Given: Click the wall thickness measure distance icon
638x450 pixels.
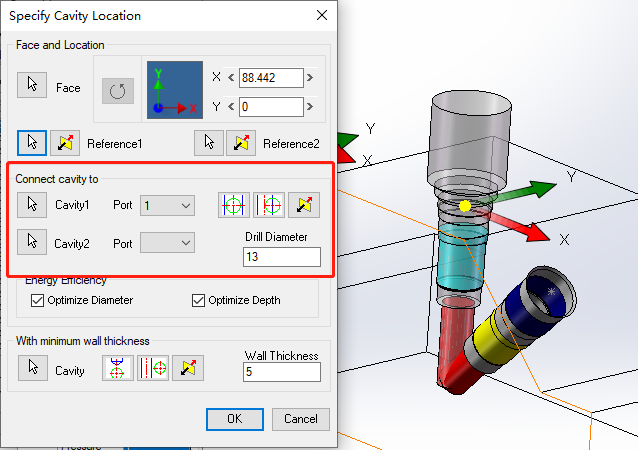Looking at the screenshot, I should (188, 368).
